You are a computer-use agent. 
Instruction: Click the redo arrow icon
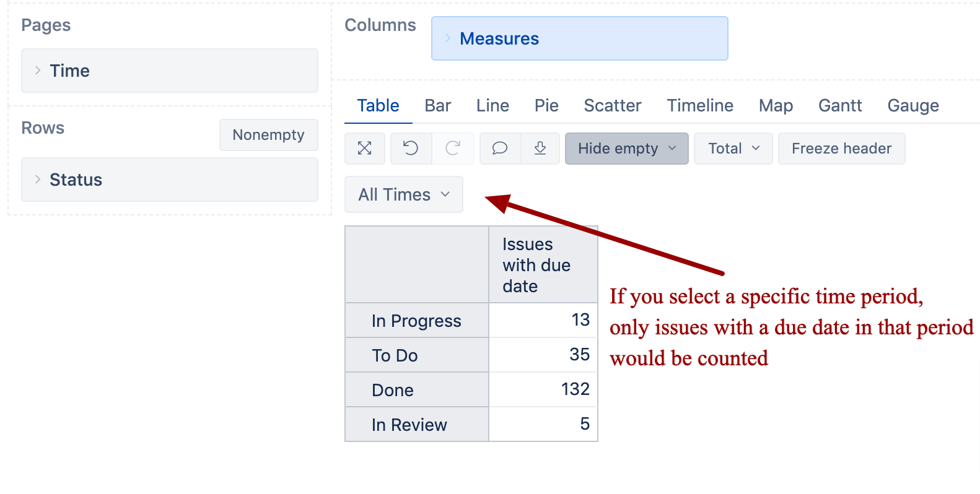[453, 149]
